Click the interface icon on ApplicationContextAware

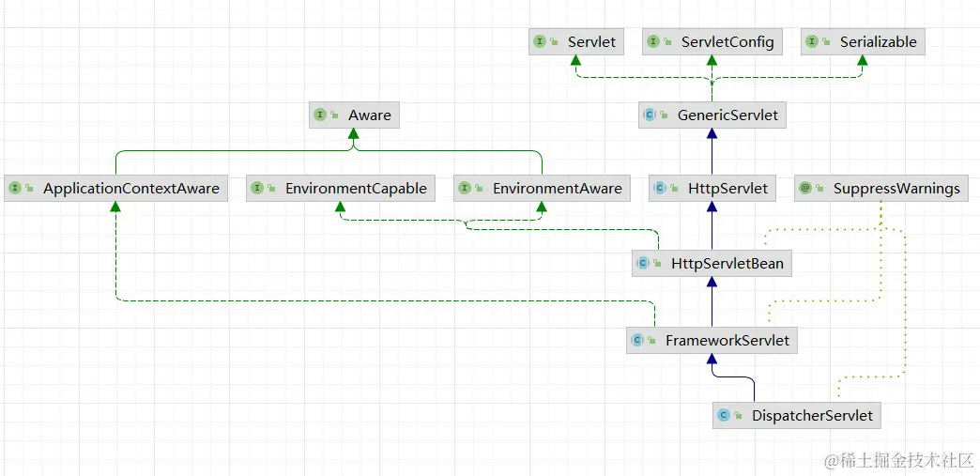(x=15, y=189)
